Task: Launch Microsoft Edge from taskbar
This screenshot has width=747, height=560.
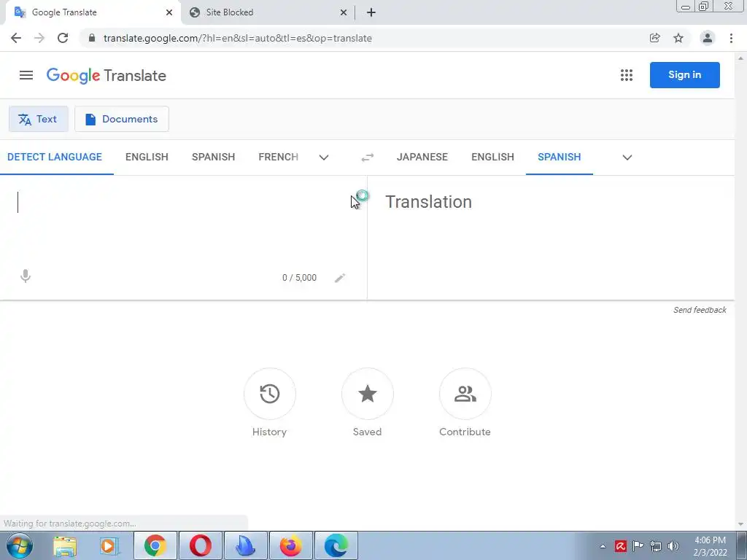Action: (x=336, y=545)
